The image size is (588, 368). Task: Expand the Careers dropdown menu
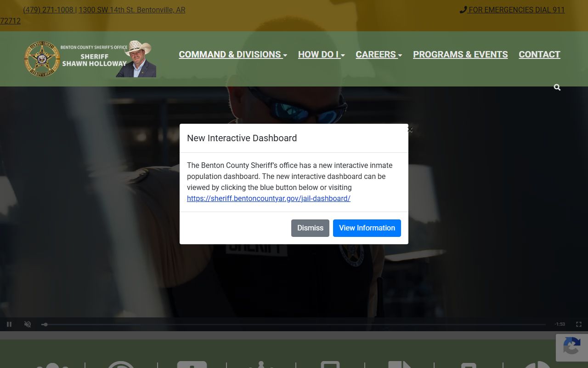(379, 54)
